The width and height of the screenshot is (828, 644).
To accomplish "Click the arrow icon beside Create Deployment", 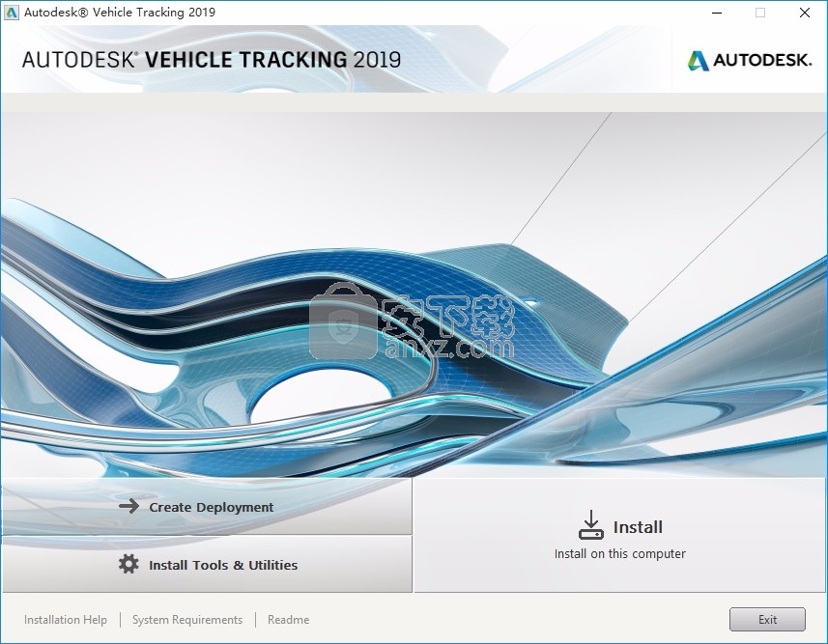I will tap(128, 507).
